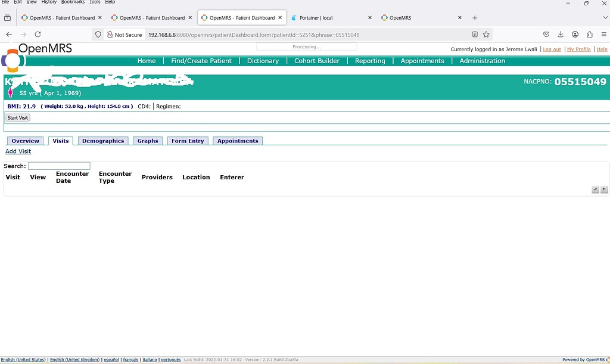Expand the list all tabs dropdown
This screenshot has width=610, height=364.
tap(604, 18)
